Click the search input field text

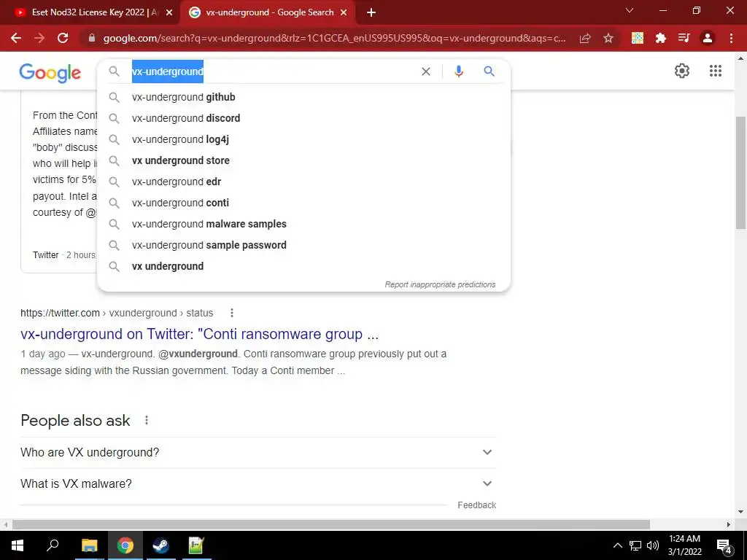[168, 71]
